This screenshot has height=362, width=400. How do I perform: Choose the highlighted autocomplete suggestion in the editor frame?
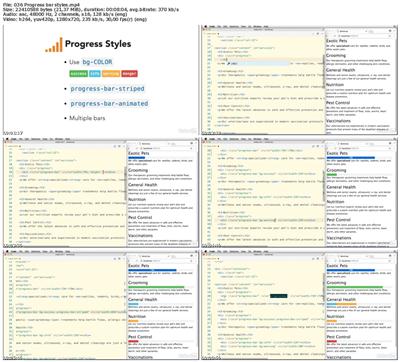(x=257, y=63)
